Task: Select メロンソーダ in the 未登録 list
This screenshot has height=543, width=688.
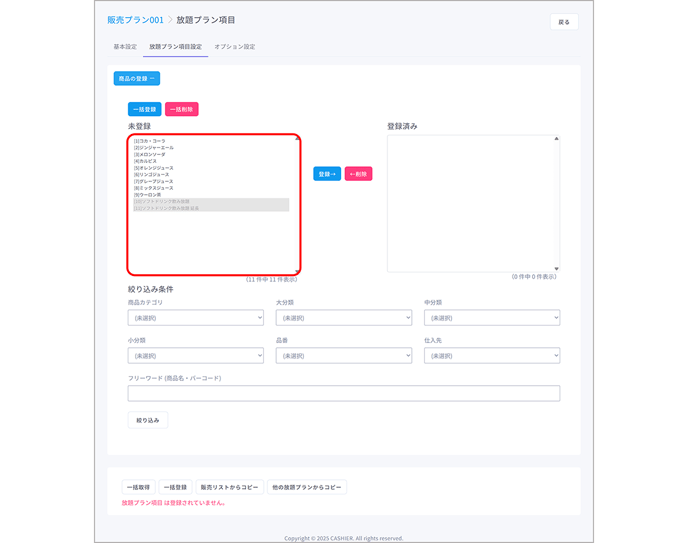Action: 211,154
